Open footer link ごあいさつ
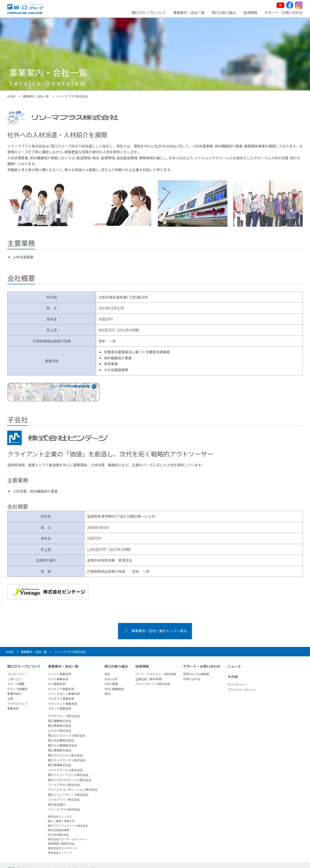 (14, 679)
